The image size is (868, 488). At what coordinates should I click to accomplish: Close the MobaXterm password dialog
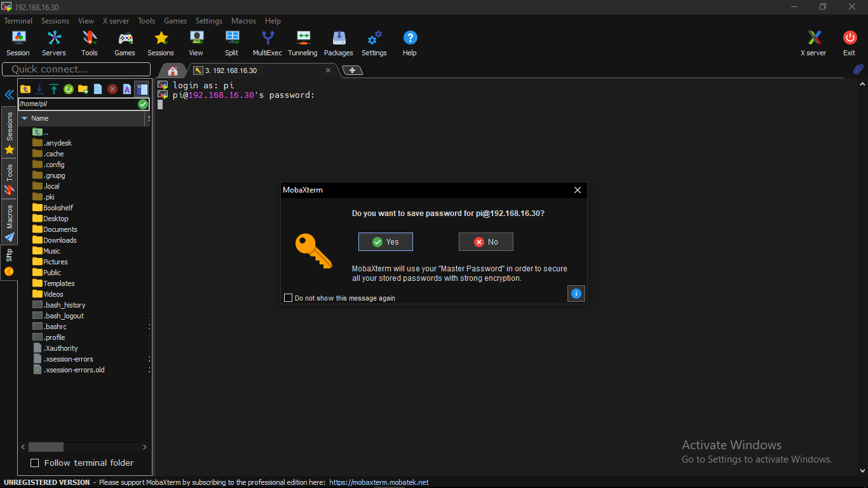tap(578, 190)
